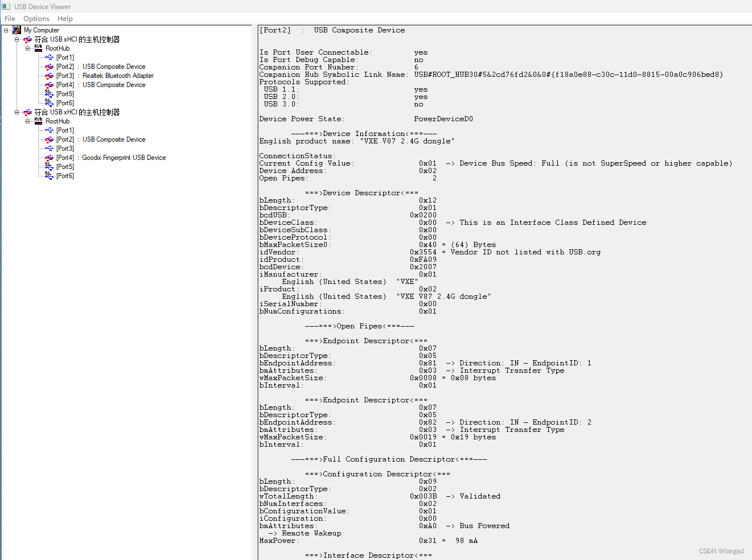Click the wTotalLength 0x003B Validated line
Viewport: 752px width, 560px height.
tap(380, 496)
